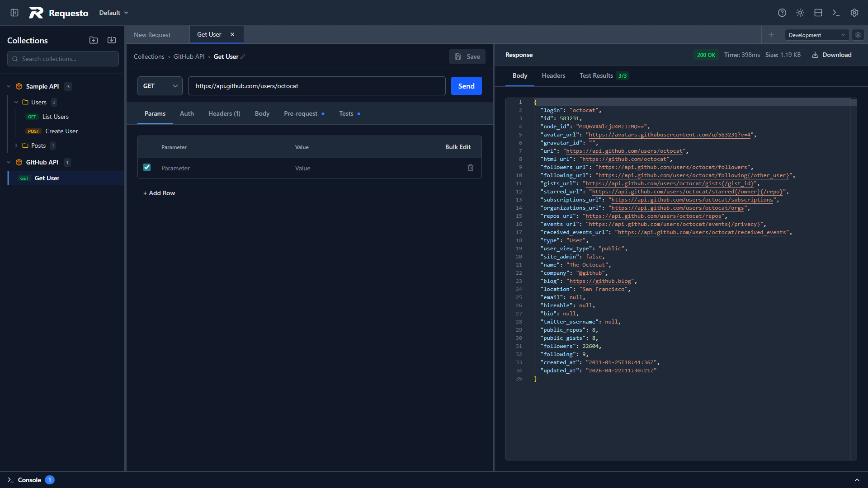This screenshot has height=488, width=868.
Task: Send the request
Action: (x=467, y=86)
